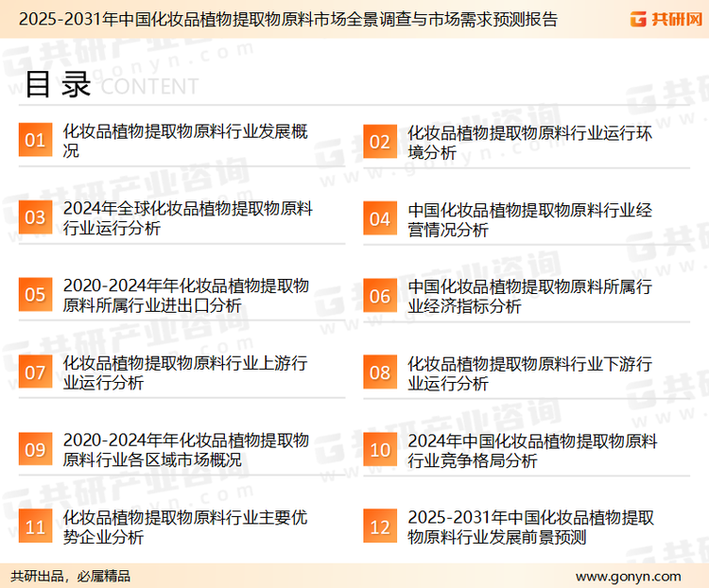
Task: Click footer slogan 共研出品，必属精品
Action: click(71, 577)
